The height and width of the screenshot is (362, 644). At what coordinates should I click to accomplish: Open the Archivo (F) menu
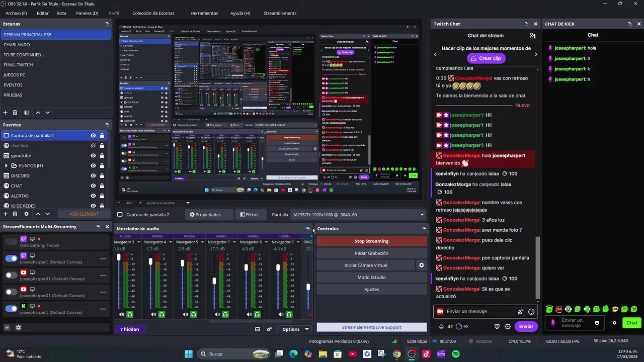tap(17, 13)
